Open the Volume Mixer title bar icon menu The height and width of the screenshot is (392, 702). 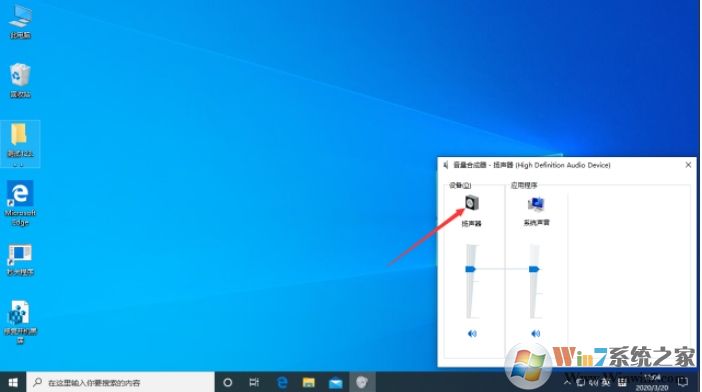coord(445,165)
